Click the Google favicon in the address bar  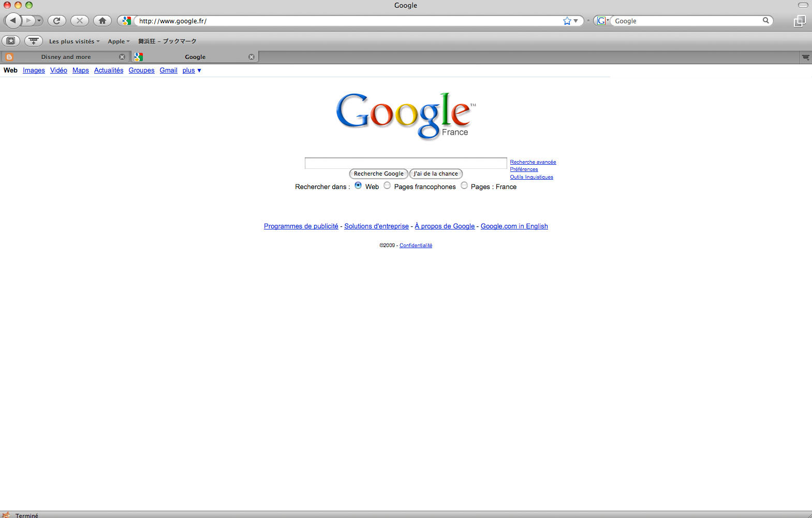[126, 21]
